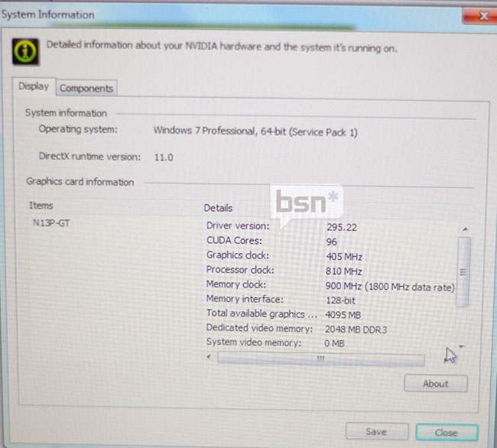The height and width of the screenshot is (448, 497).
Task: Click the About button
Action: click(x=436, y=384)
